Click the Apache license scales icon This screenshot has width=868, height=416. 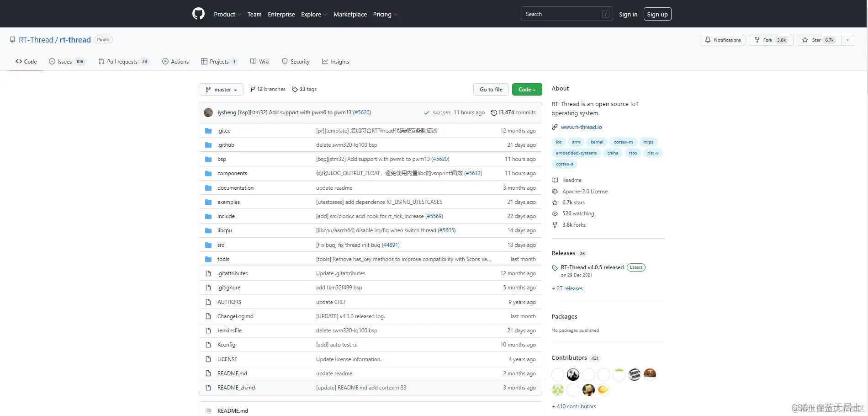tap(555, 192)
